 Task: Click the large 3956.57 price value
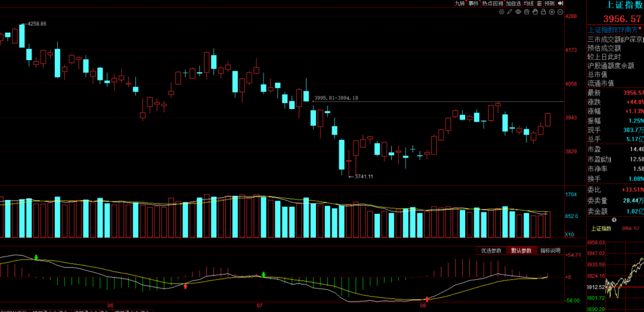622,19
